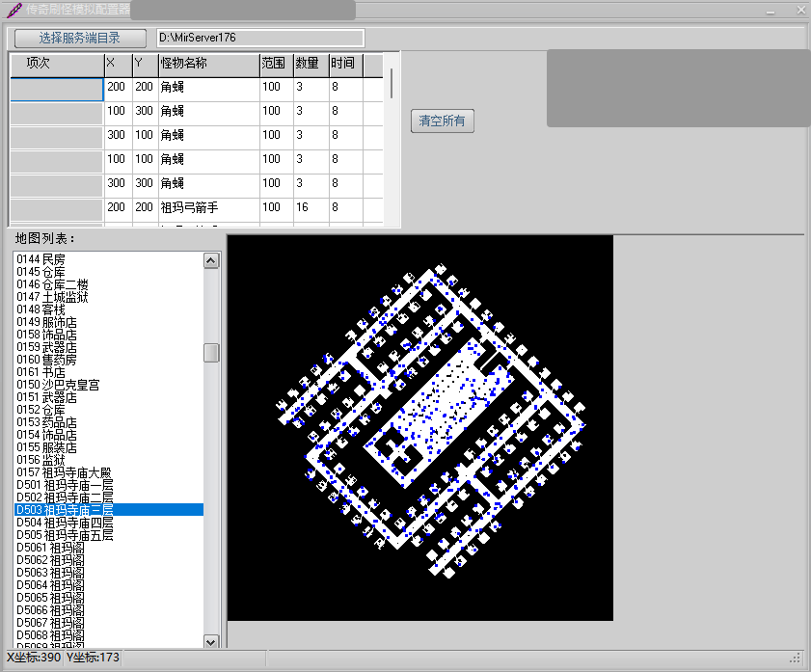Select map 0160 售药房
The height and width of the screenshot is (672, 811).
click(109, 360)
